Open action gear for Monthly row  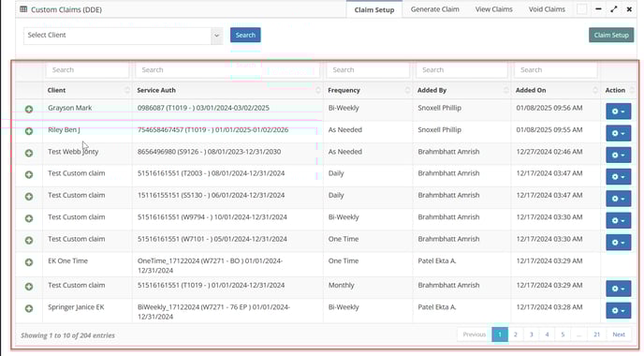[x=618, y=289]
